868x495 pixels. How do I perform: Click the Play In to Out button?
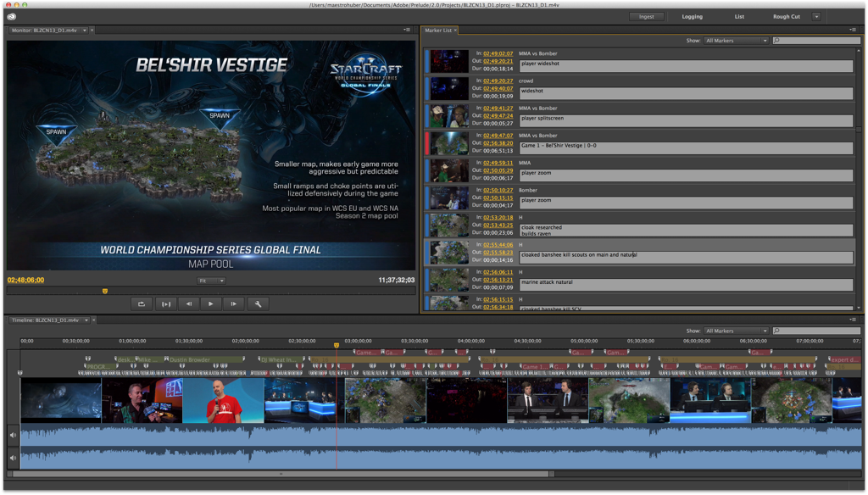(165, 303)
